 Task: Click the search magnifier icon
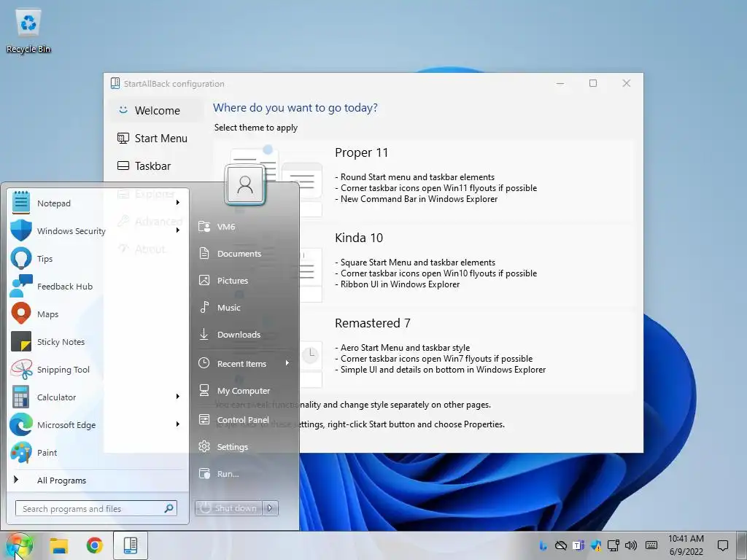click(169, 508)
